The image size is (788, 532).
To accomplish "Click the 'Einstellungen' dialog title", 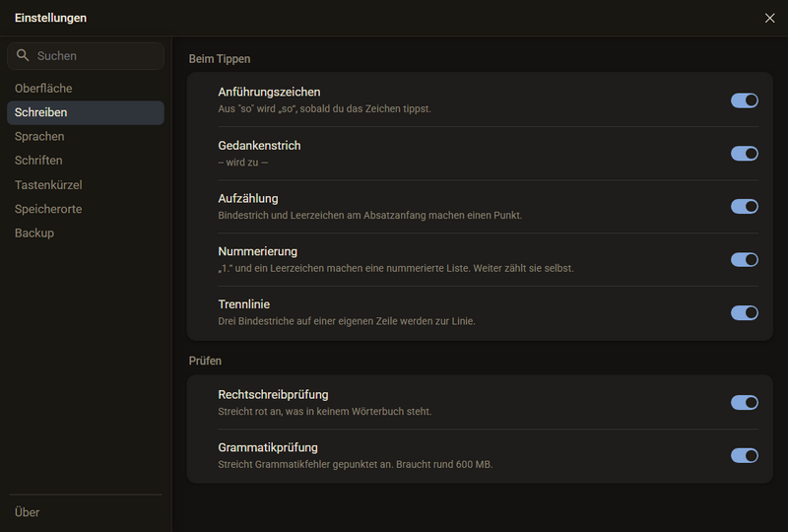I will [x=51, y=18].
